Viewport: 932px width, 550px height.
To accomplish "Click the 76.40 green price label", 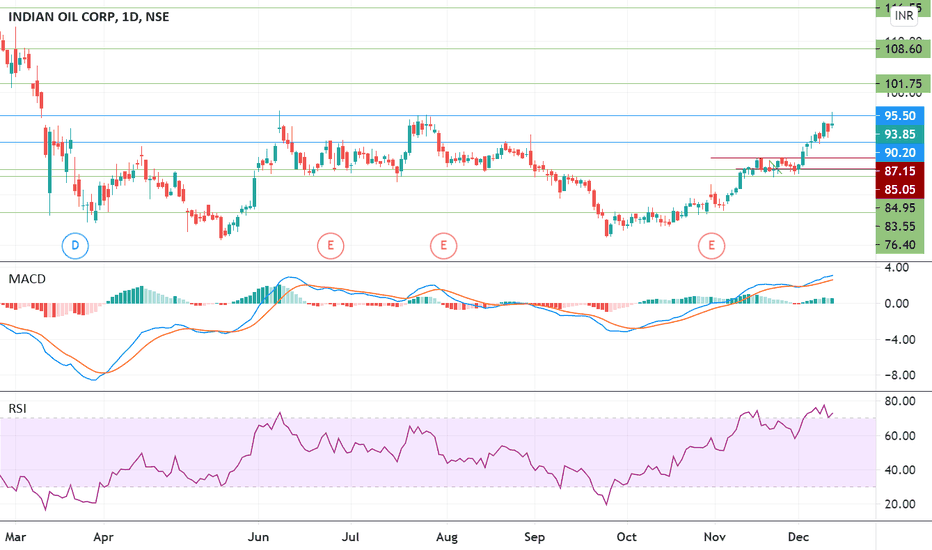I will (900, 245).
